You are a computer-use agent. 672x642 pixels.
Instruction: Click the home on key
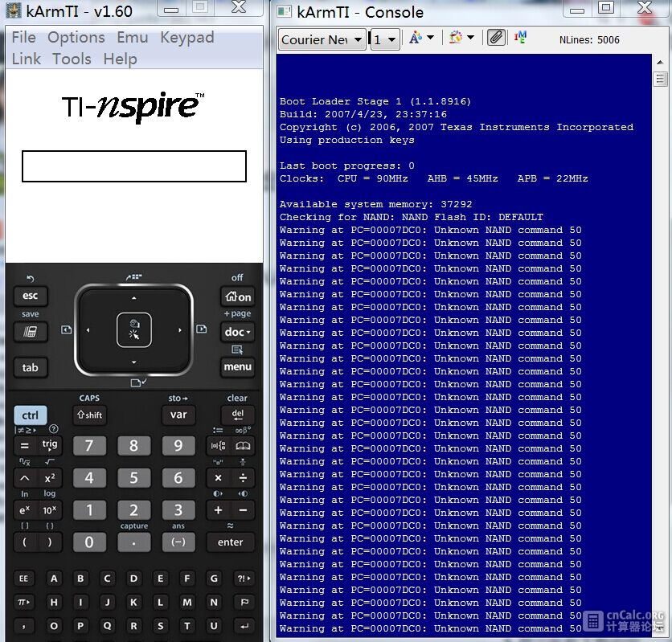pyautogui.click(x=238, y=296)
